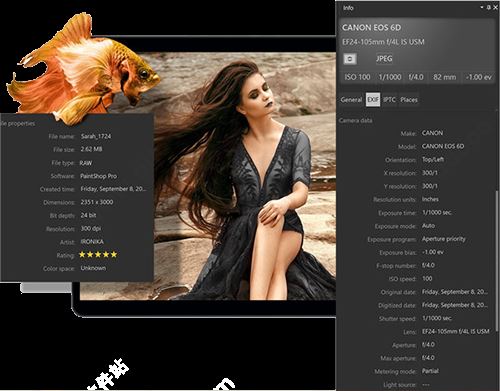Viewport: 500px width, 391px height.
Task: Click the Aperture row value f/4.0
Action: click(428, 345)
